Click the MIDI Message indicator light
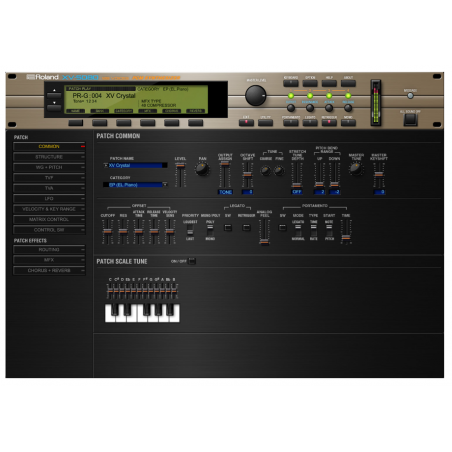 (410, 96)
